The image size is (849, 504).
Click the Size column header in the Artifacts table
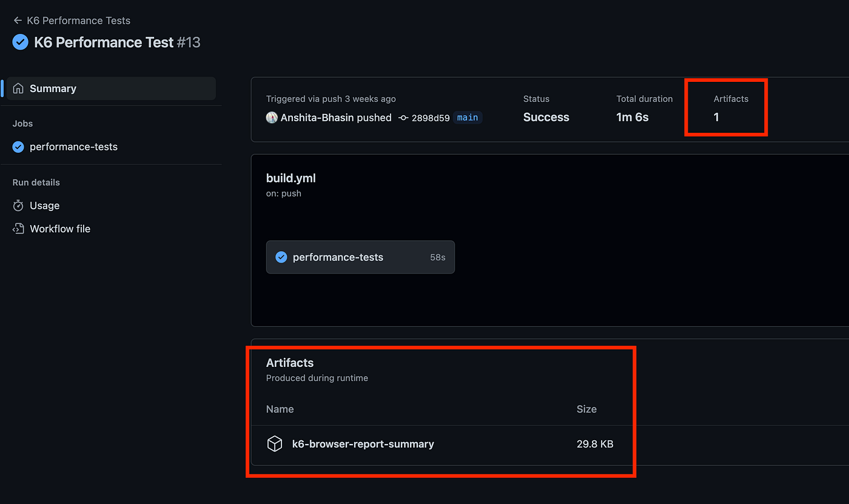pyautogui.click(x=586, y=409)
